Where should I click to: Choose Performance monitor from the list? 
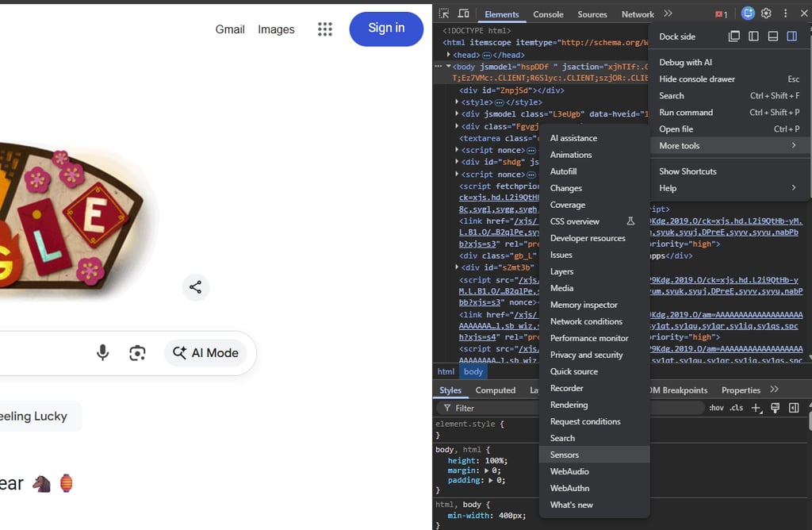pos(594,338)
